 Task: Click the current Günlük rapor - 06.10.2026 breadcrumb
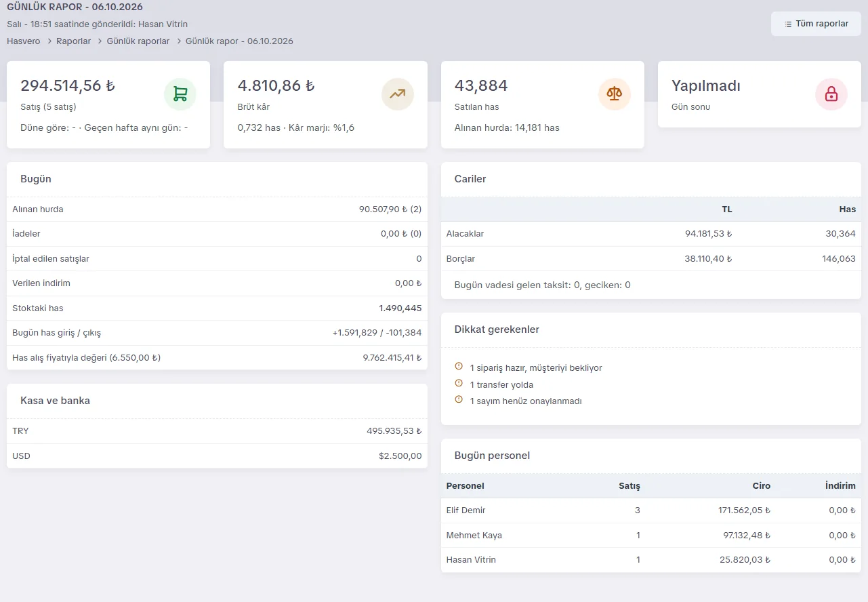(x=239, y=41)
